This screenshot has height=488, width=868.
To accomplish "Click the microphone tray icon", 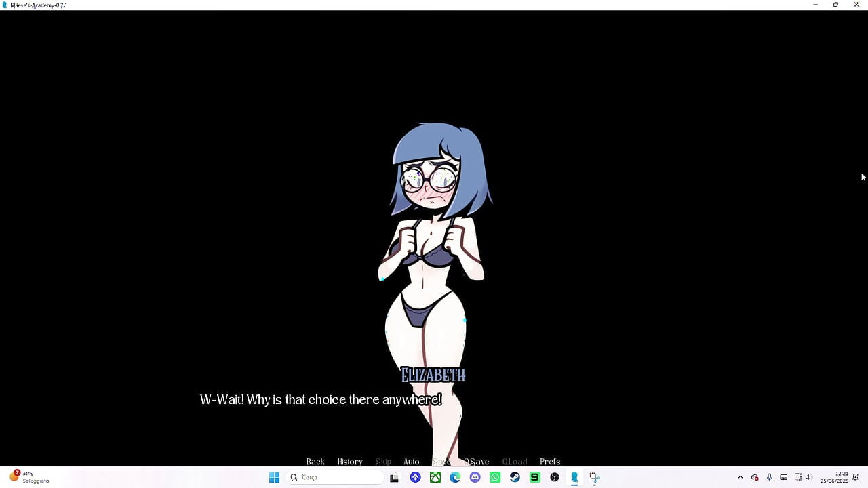I will click(x=769, y=477).
